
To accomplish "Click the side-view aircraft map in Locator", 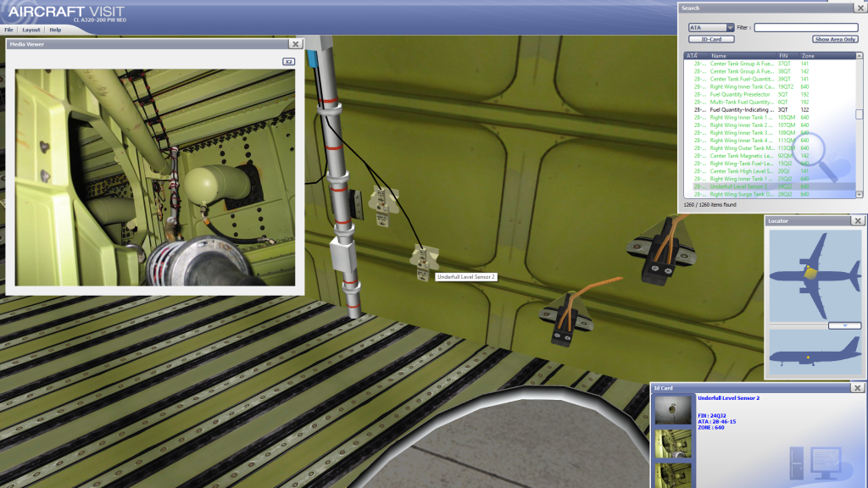I will [x=815, y=352].
